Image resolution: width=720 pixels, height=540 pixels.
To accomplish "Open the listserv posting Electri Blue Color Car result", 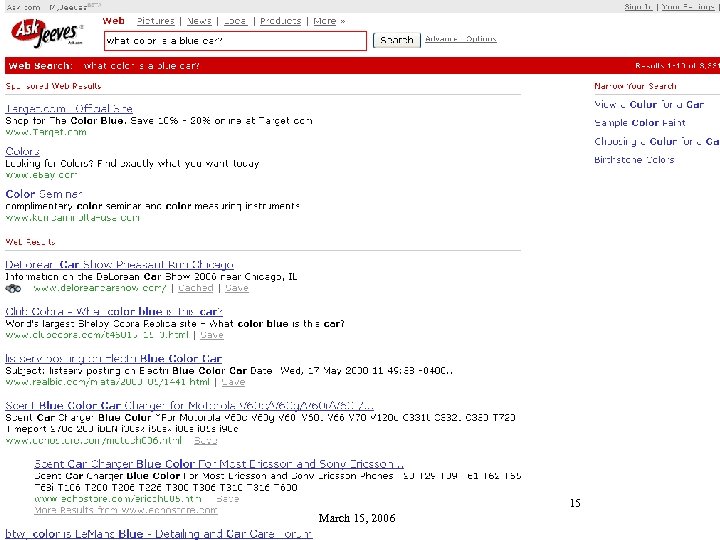I will (113, 359).
